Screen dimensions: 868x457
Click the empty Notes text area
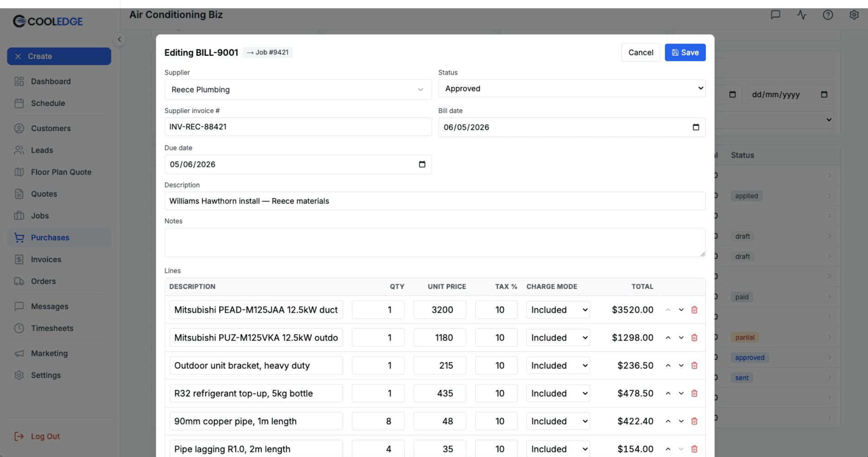coord(435,243)
